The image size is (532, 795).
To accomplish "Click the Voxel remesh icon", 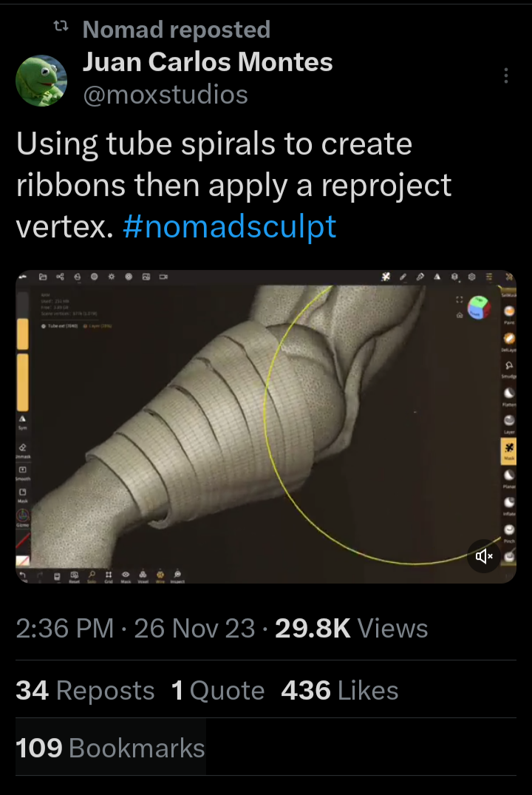I will pyautogui.click(x=142, y=574).
